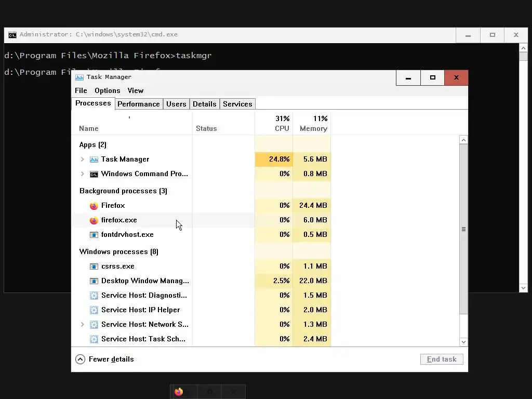Click the 24.8% CPU value for Task Manager
Viewport: 532px width, 399px height.
click(274, 159)
